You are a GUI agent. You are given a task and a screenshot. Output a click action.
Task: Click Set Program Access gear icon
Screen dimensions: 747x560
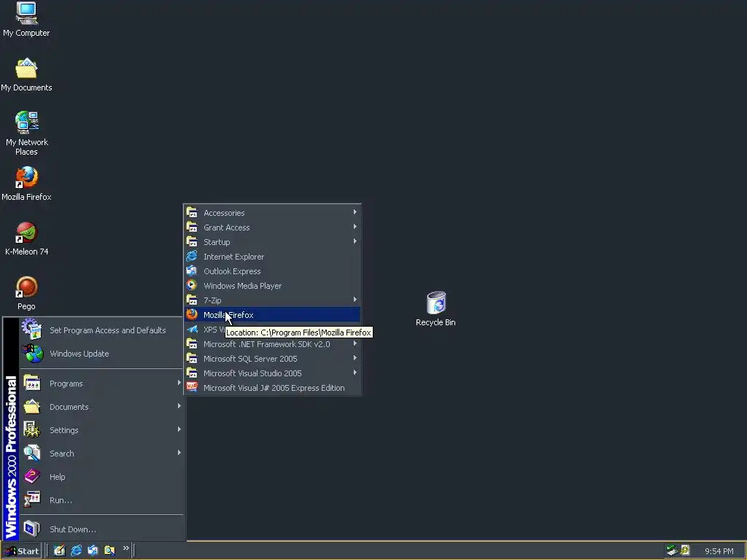(x=31, y=329)
